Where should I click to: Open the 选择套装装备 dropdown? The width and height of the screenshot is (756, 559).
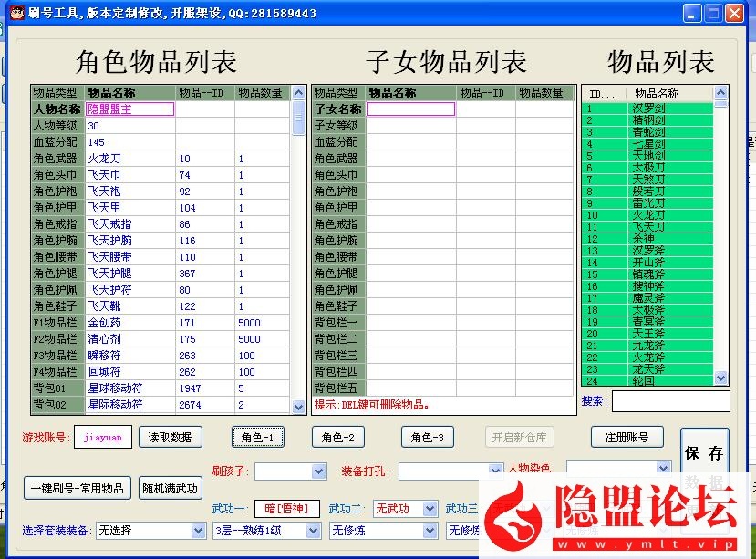click(199, 530)
